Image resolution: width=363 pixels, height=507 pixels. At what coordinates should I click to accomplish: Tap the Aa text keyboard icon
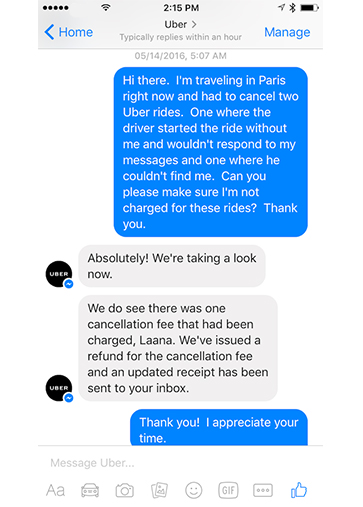coord(55,490)
